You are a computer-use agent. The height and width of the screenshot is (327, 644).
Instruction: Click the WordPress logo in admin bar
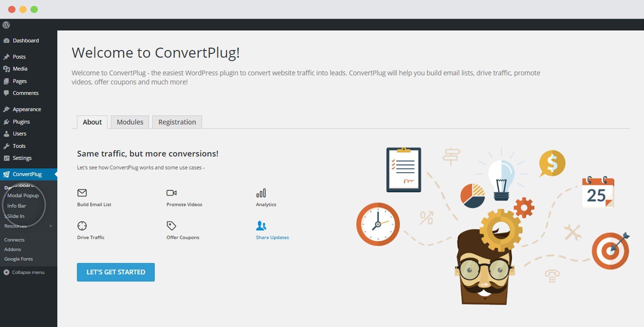6,25
